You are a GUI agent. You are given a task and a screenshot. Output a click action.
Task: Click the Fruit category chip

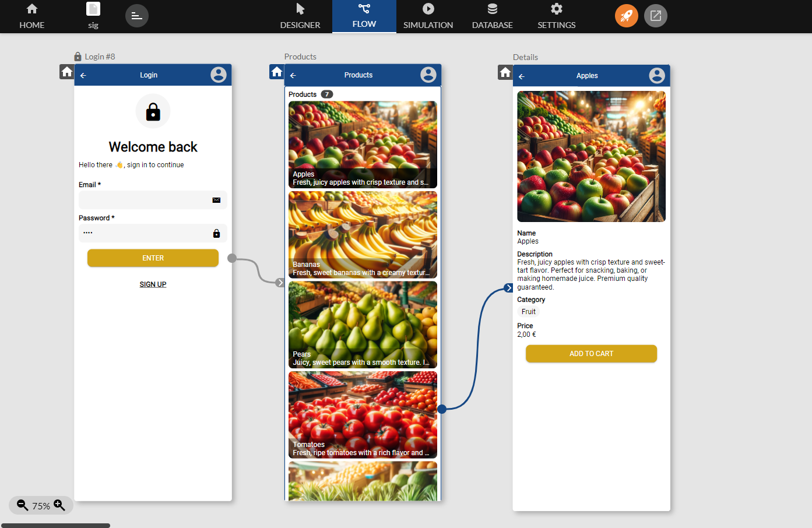(529, 312)
